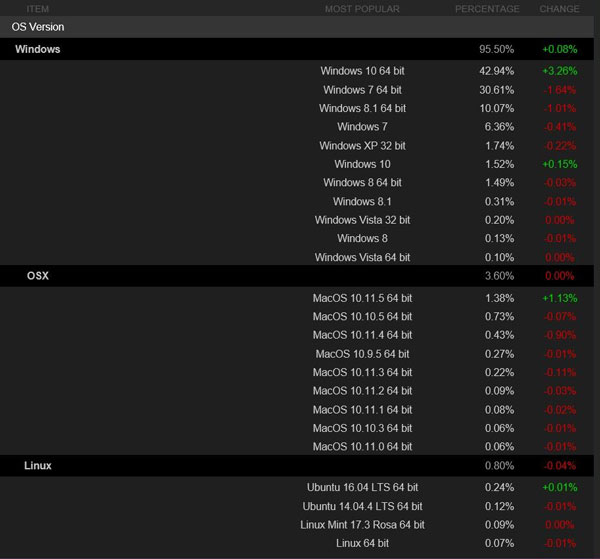600x559 pixels.
Task: Select the MacOS 10.9.5 64 bit entry
Action: [362, 354]
